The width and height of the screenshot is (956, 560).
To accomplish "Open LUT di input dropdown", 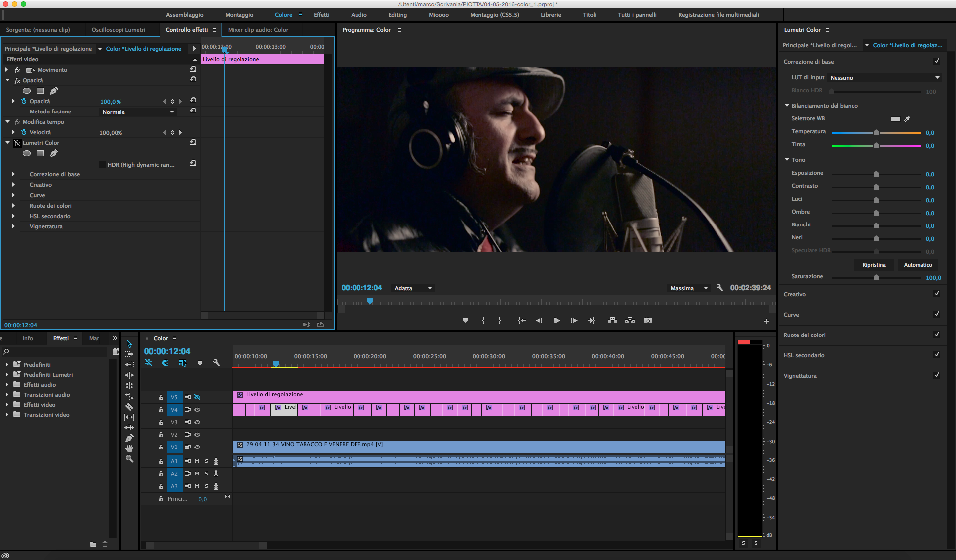I will [884, 78].
